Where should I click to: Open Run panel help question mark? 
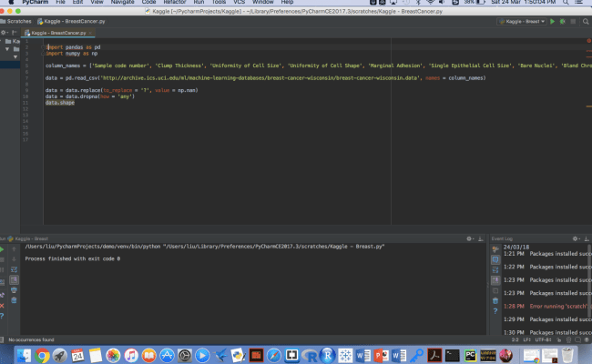pos(2,316)
